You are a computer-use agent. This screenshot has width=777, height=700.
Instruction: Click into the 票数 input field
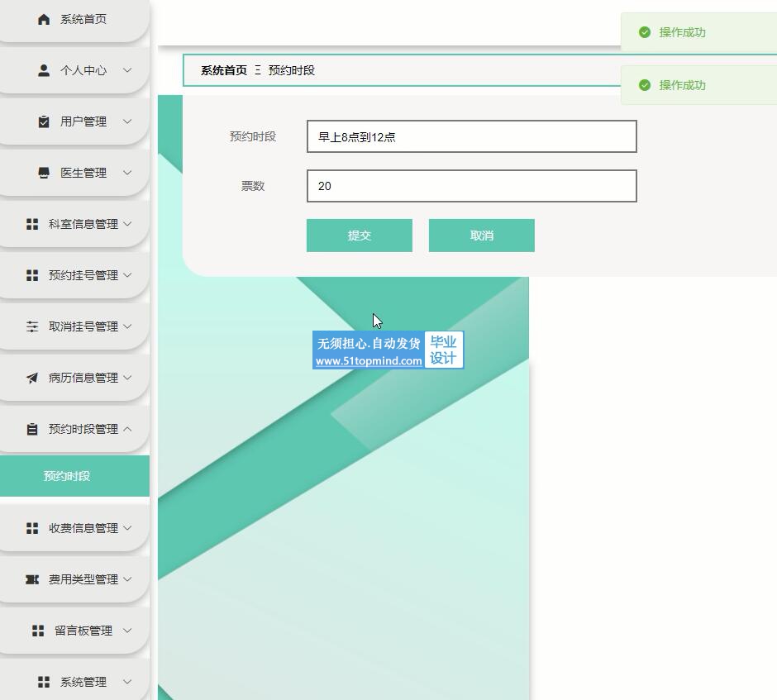(x=471, y=186)
